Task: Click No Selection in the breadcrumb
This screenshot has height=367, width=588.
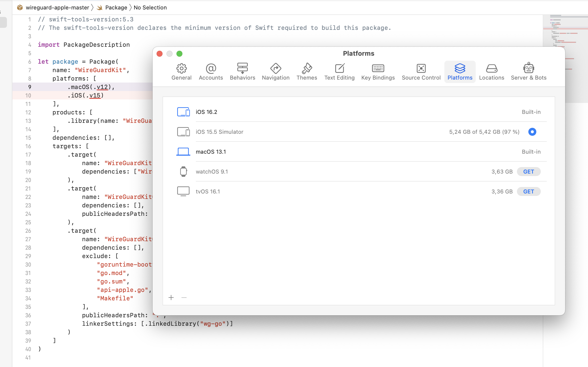Action: click(150, 7)
